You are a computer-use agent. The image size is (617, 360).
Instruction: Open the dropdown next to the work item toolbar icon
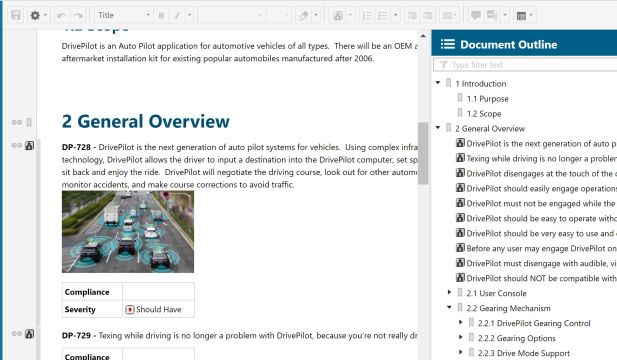(350, 15)
